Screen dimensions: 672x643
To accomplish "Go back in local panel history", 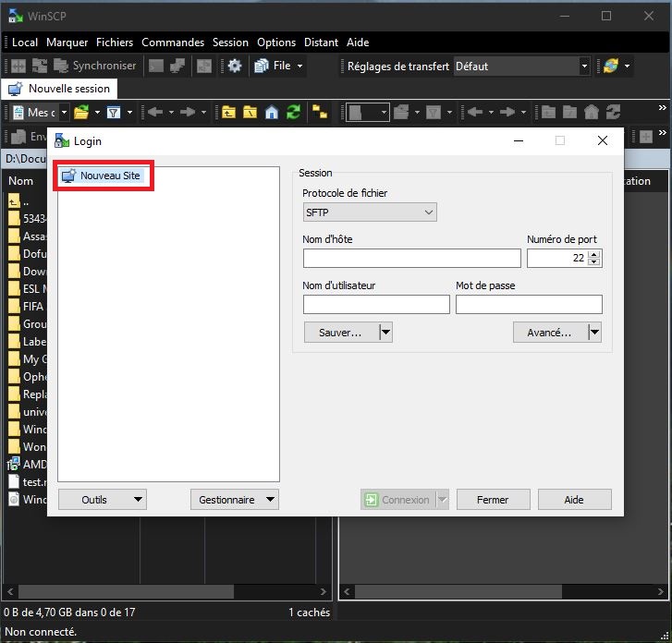I will 155,113.
